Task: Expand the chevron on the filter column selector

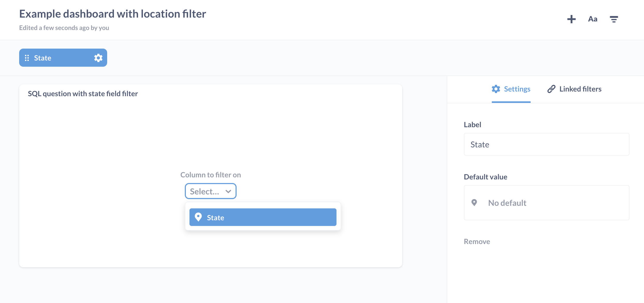Action: tap(228, 191)
